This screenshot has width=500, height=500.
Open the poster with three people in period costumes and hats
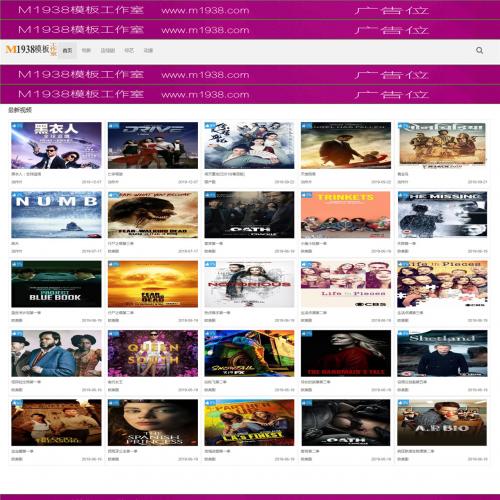click(x=56, y=353)
